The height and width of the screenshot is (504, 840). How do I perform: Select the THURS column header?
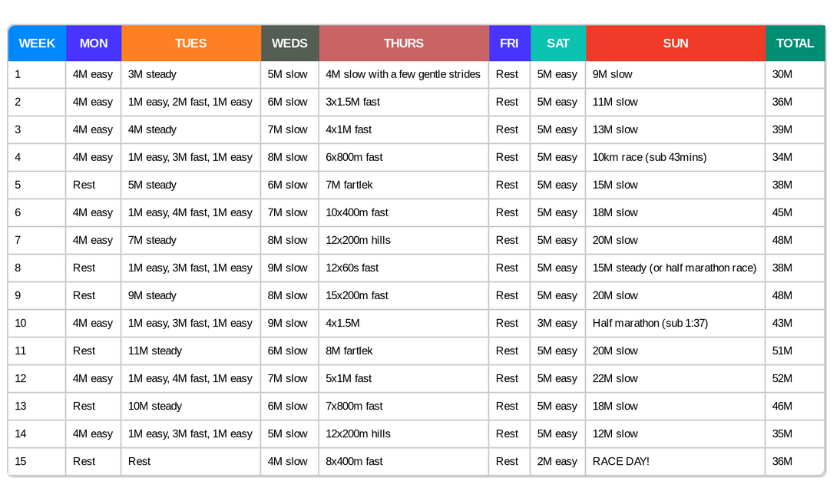[404, 43]
